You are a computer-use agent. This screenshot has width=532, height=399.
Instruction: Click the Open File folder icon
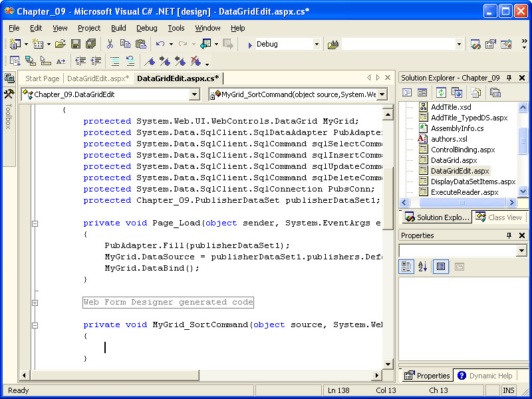[61, 44]
